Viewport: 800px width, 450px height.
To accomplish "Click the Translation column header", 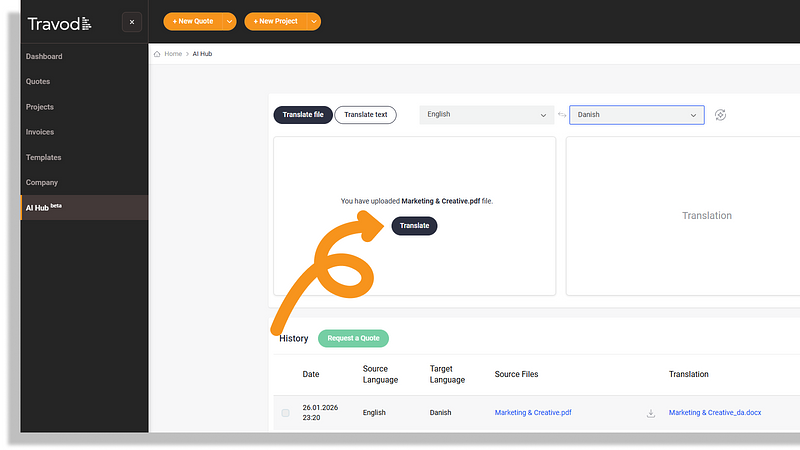I will [689, 374].
